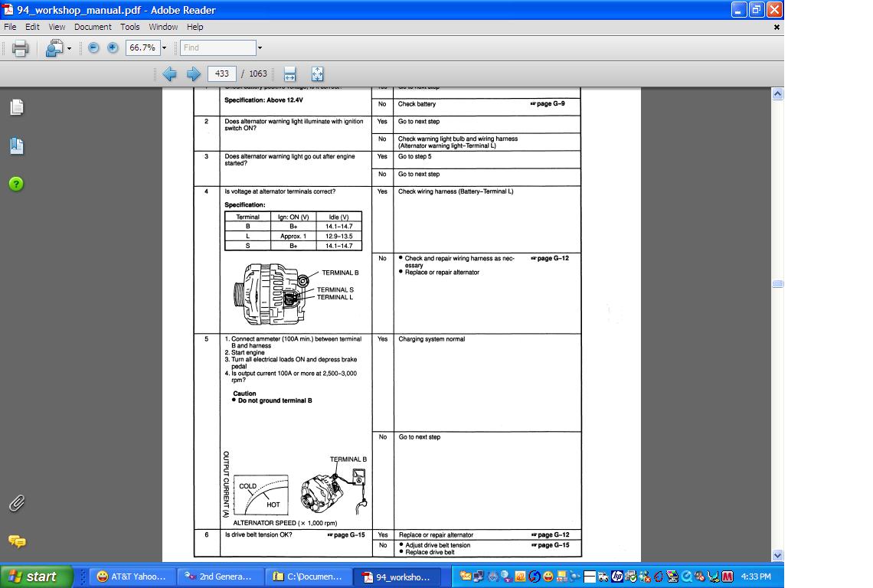Go to previous page arrow
Viewport: 873px width, 588px height.
[x=169, y=73]
